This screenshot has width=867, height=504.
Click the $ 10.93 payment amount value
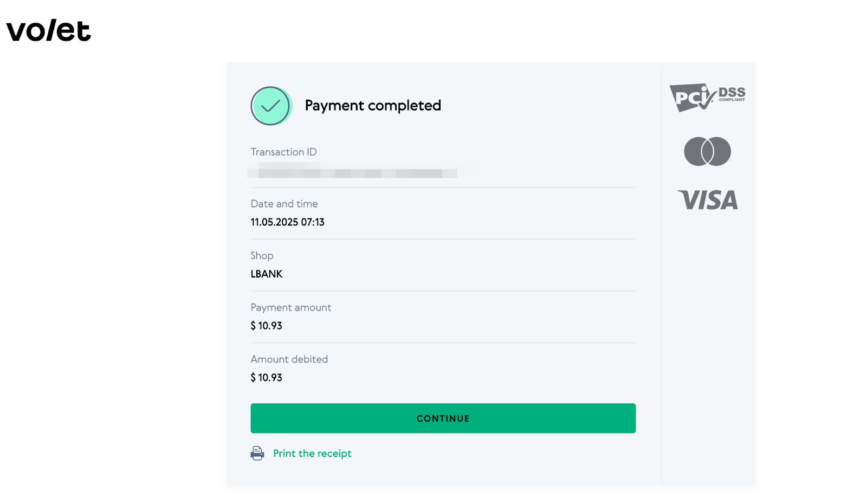[x=266, y=326]
